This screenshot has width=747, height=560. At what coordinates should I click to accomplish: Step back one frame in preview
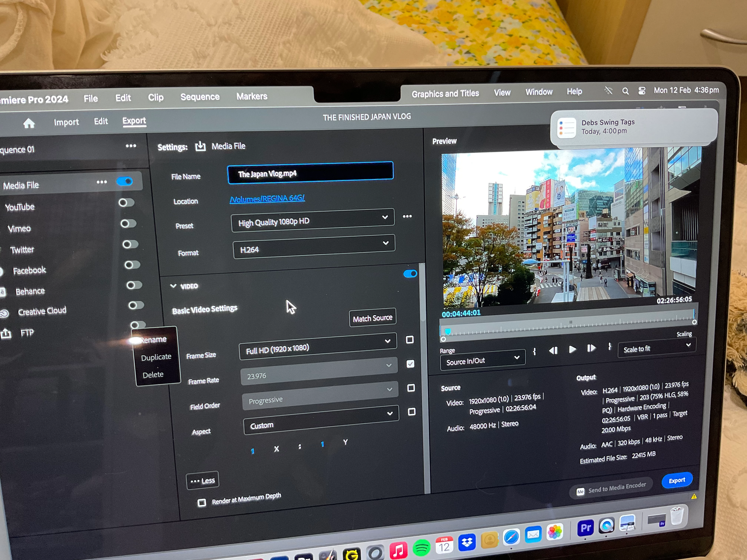click(x=553, y=350)
